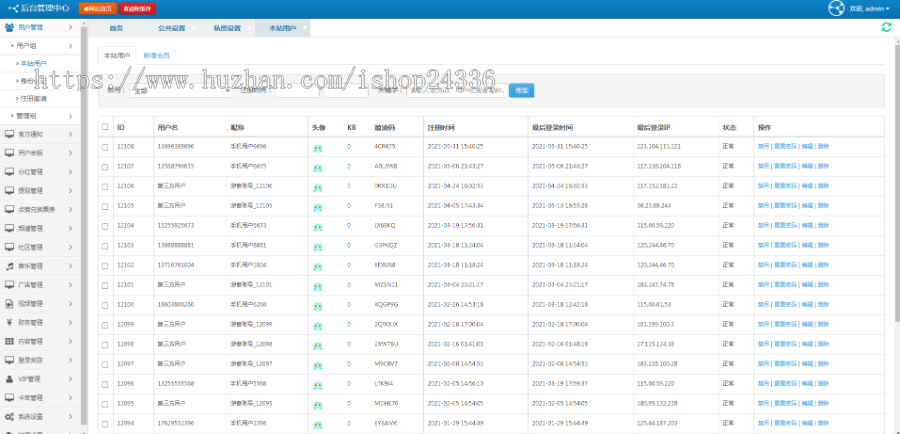
Task: Click 禁用 link for user 12108
Action: 763,146
